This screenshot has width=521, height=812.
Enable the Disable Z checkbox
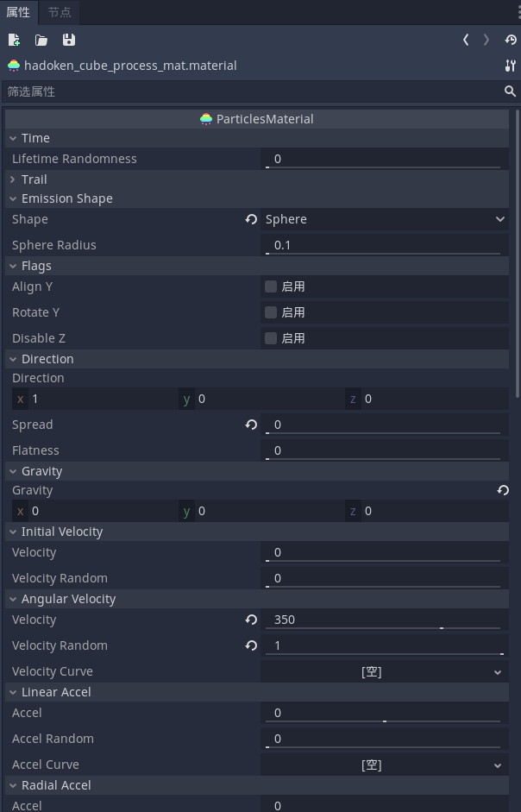coord(271,338)
